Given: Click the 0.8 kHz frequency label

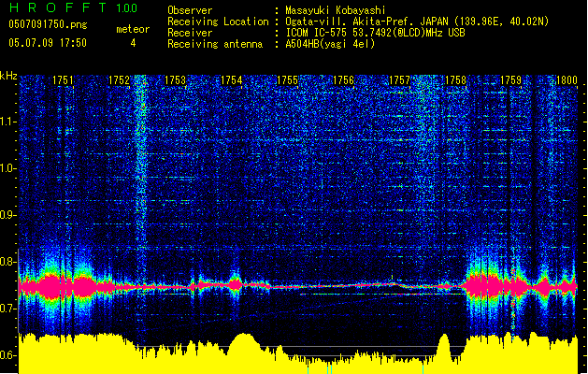Looking at the screenshot, I should [x=8, y=262].
